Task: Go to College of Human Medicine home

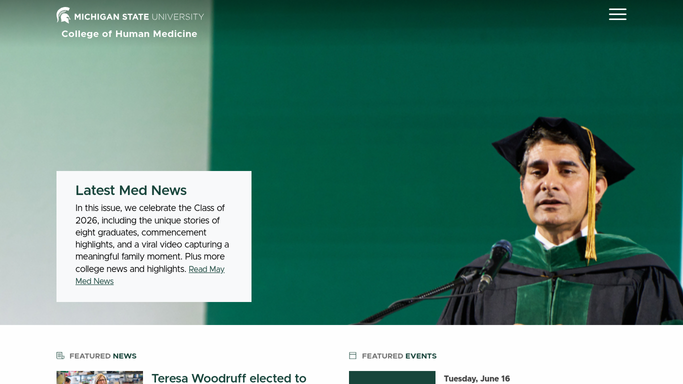Action: click(129, 34)
